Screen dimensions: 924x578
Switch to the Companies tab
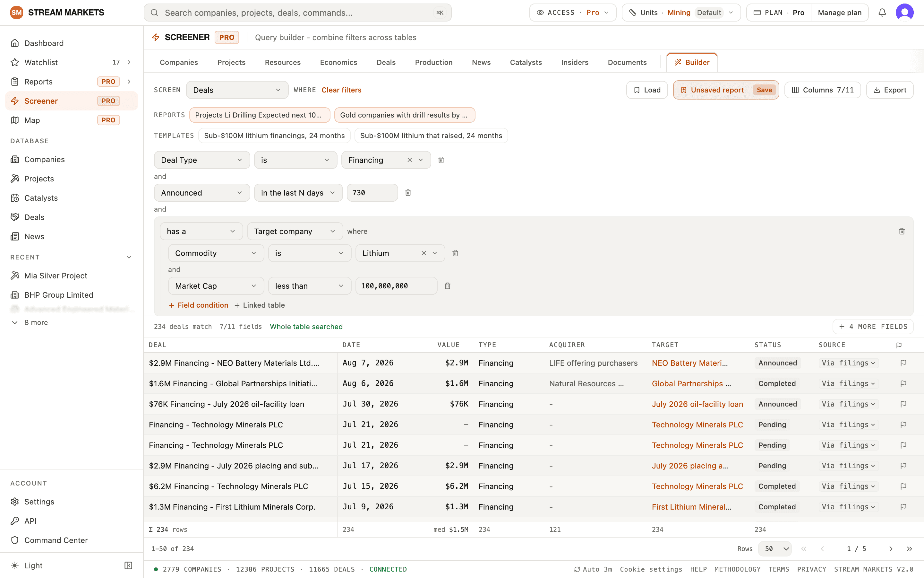pyautogui.click(x=179, y=62)
